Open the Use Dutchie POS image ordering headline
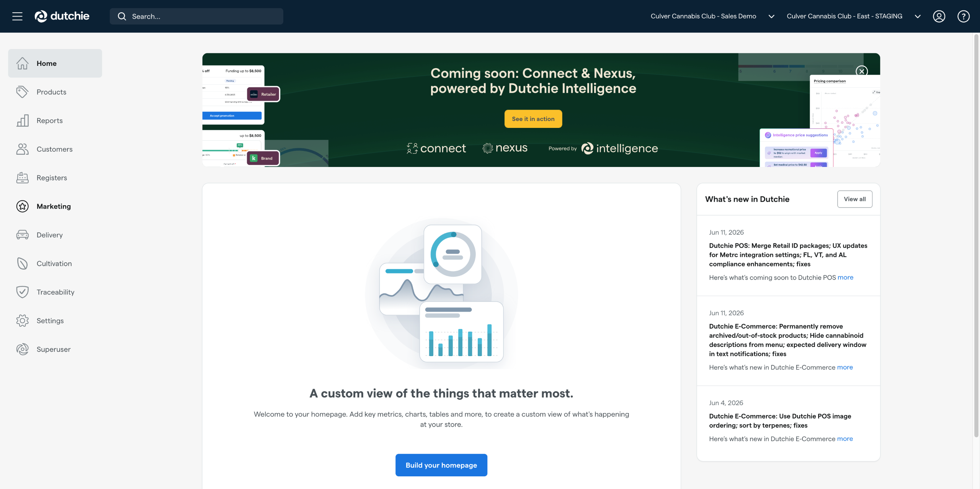Image resolution: width=980 pixels, height=489 pixels. pos(780,421)
